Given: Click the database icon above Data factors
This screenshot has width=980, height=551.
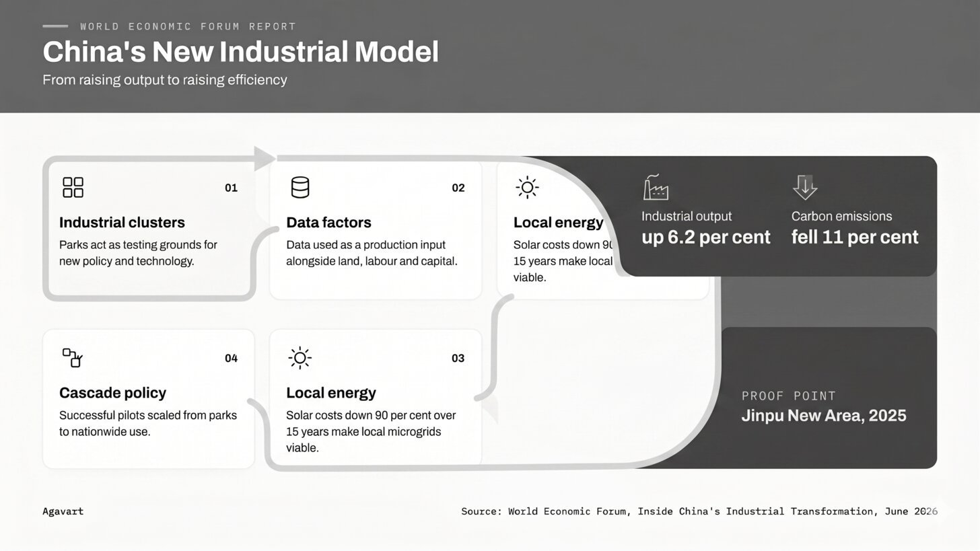Looking at the screenshot, I should click(300, 188).
